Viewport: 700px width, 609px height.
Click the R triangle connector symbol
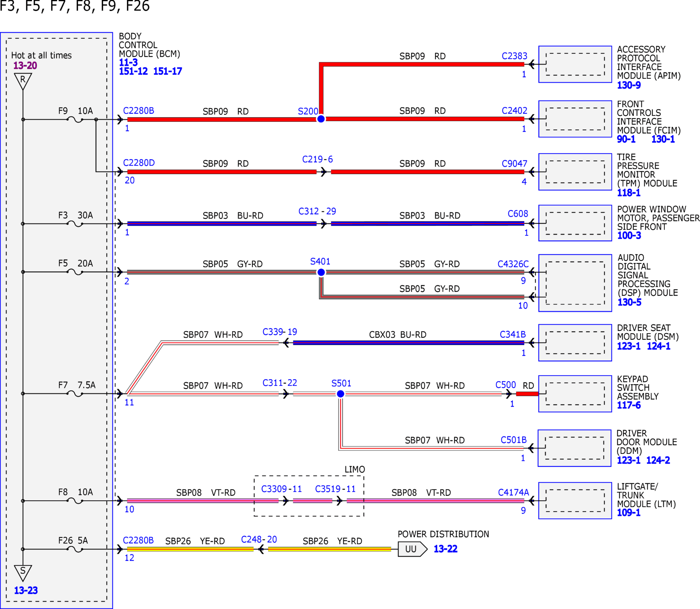click(x=23, y=81)
